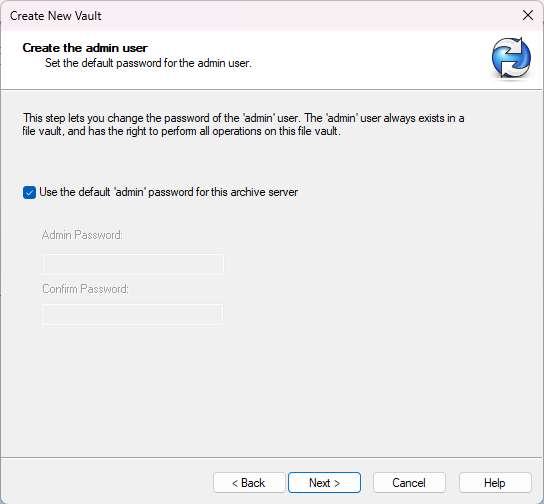Click the 'Use the default admin password' label

tap(169, 192)
